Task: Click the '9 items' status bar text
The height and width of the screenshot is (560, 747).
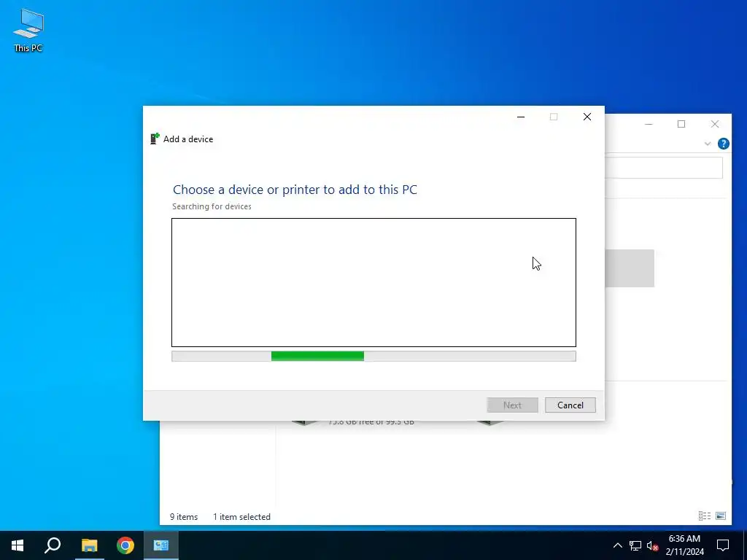Action: (x=184, y=517)
